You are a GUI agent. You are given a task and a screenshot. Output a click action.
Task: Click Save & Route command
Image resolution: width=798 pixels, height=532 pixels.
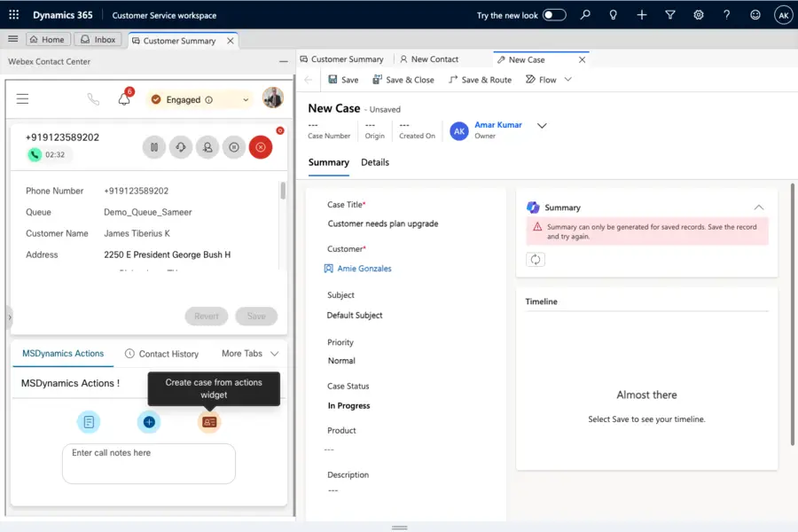pyautogui.click(x=480, y=80)
